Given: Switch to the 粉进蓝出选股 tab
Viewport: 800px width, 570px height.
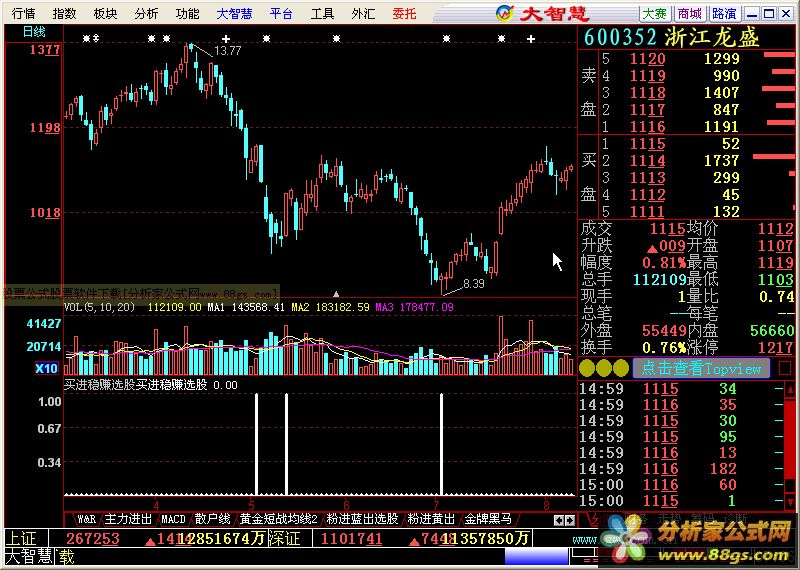Looking at the screenshot, I should point(362,519).
